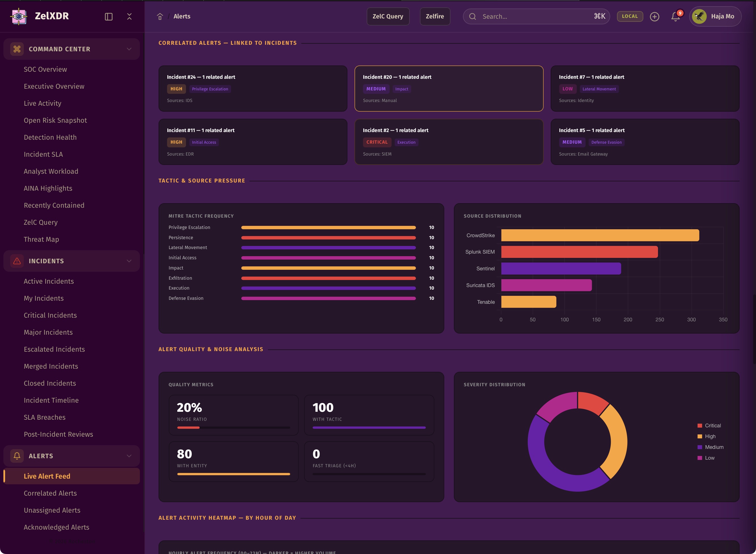Collapse the Command Center section chevron
Screen dimensions: 756x554
[x=129, y=49]
